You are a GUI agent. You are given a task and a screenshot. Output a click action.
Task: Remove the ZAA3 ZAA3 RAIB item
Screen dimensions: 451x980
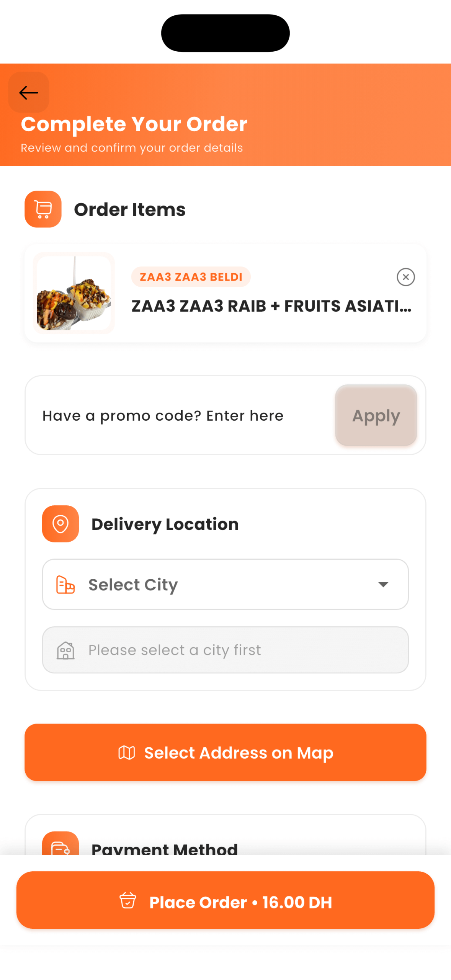tap(405, 277)
